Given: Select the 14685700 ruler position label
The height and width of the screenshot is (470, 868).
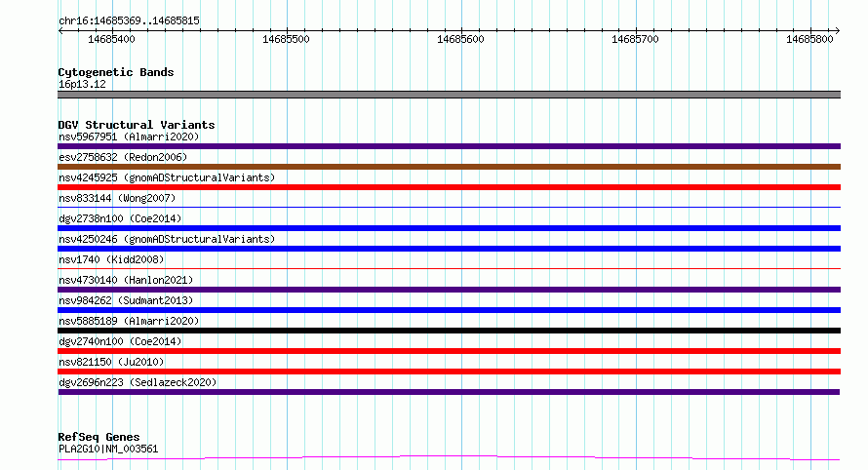Looking at the screenshot, I should pos(635,39).
